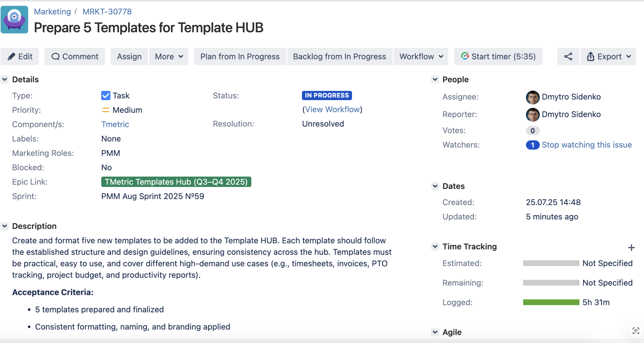
Task: Start the TMetric timer
Action: (498, 57)
